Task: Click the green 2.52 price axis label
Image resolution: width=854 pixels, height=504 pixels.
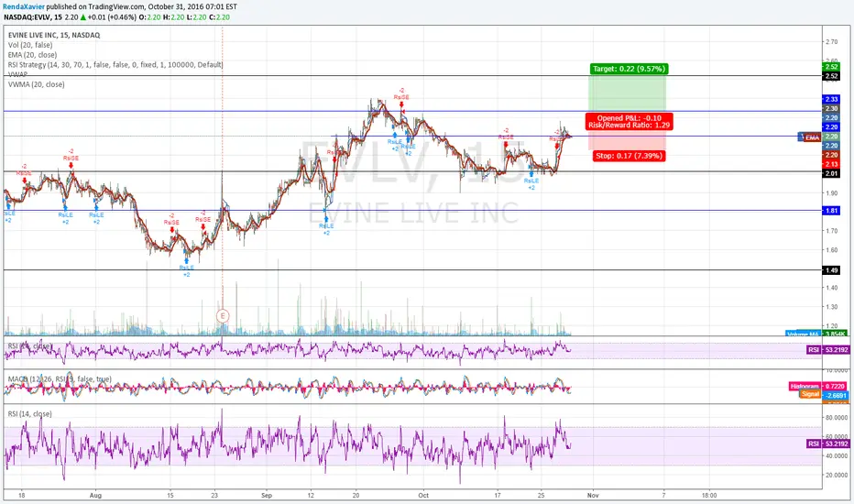Action: [831, 67]
